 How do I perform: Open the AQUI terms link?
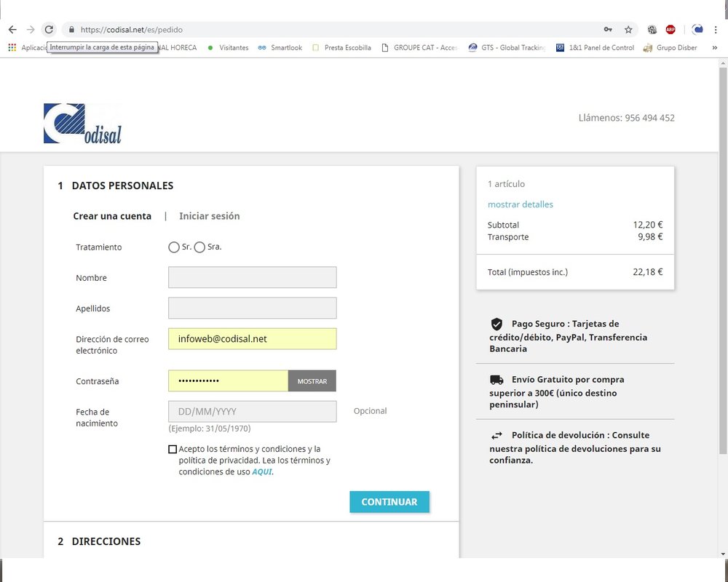262,472
